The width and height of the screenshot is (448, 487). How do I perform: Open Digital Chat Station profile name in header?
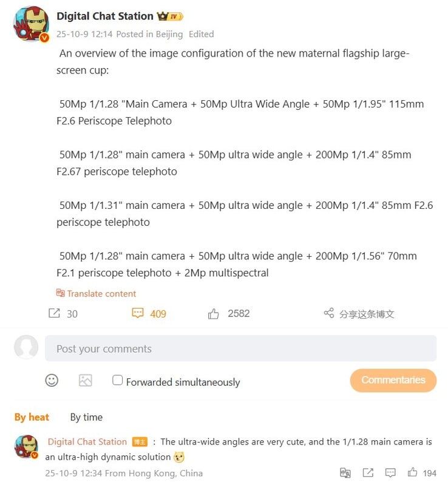click(x=105, y=16)
